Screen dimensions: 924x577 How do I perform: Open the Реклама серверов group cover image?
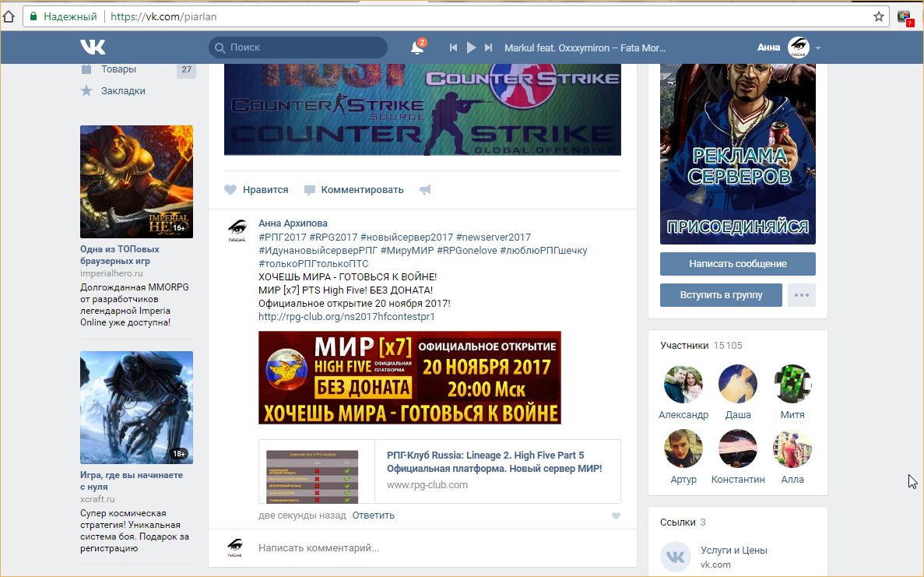(738, 154)
